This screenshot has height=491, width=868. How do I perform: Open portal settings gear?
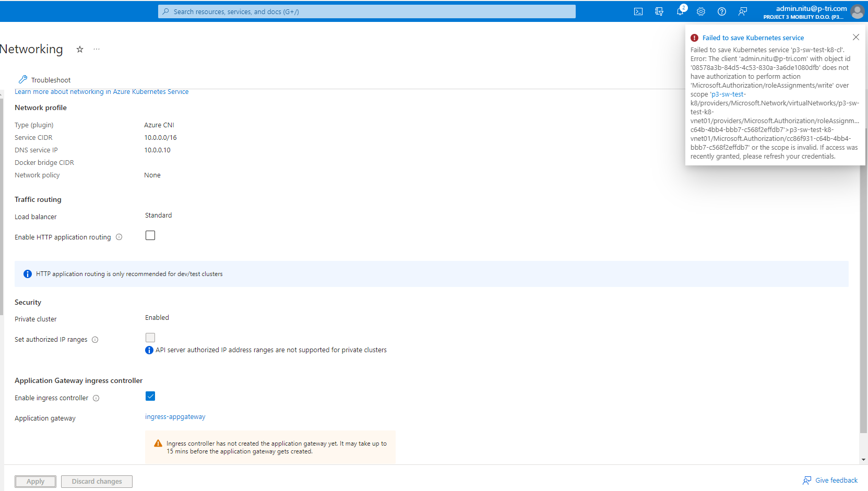[701, 11]
